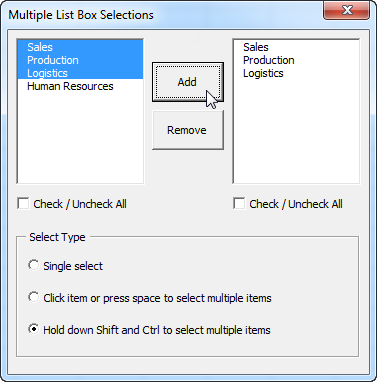Click empty area of right list box

tap(296, 130)
